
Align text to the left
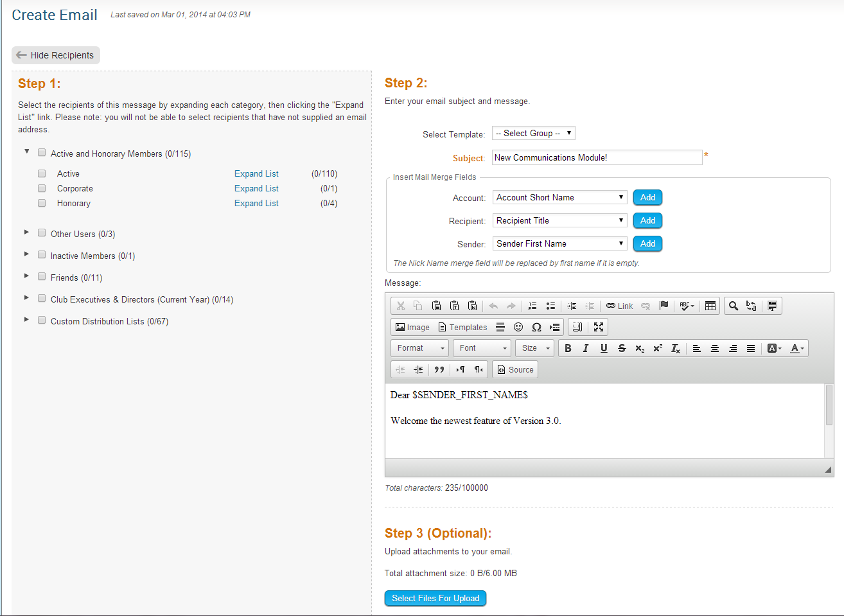point(697,348)
